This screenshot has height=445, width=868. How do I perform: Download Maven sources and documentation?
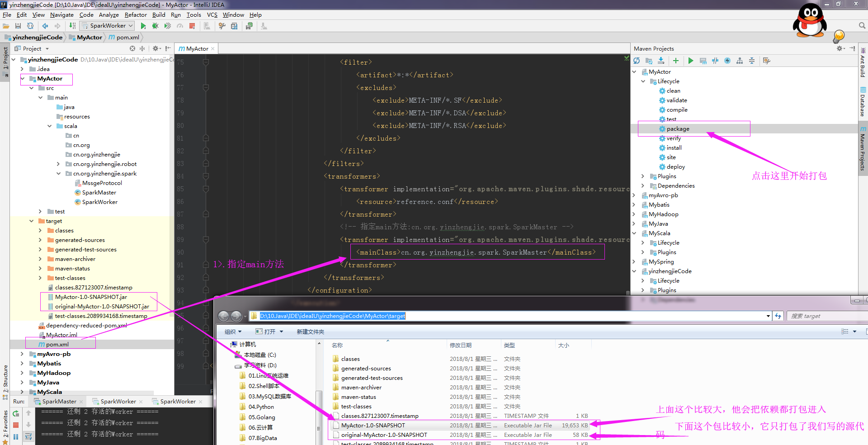click(661, 61)
